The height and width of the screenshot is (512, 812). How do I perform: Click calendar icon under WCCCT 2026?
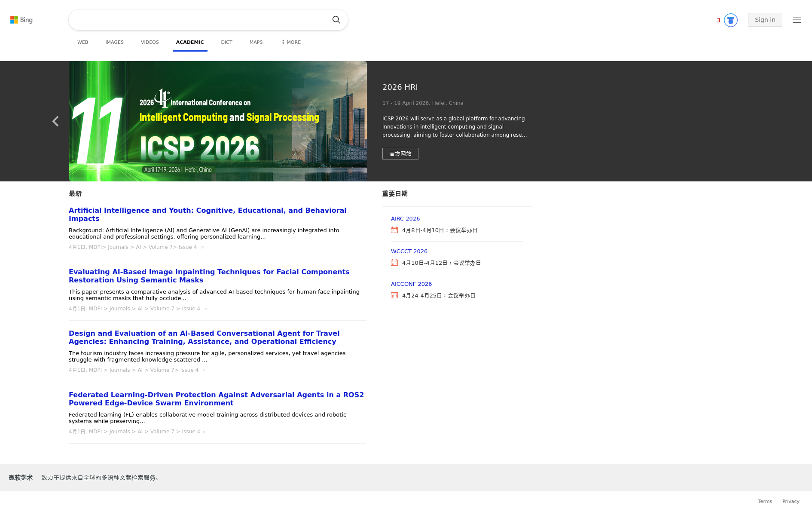(x=394, y=263)
